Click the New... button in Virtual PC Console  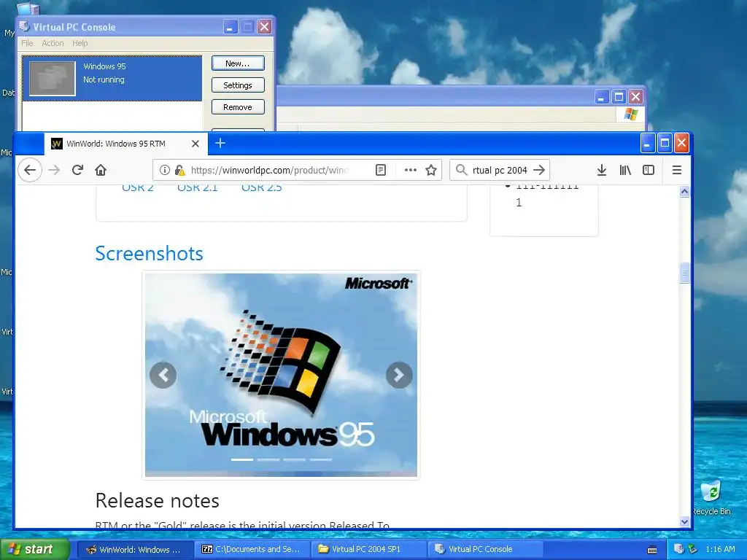coord(238,63)
